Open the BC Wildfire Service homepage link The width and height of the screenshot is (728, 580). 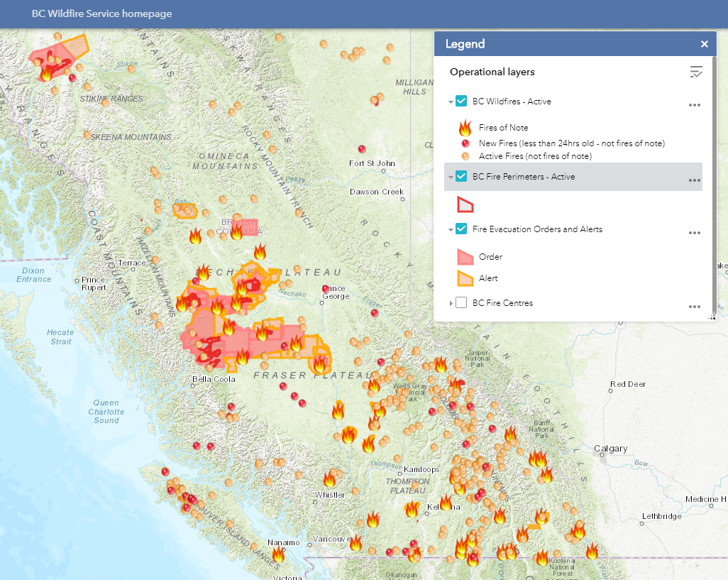pyautogui.click(x=101, y=13)
